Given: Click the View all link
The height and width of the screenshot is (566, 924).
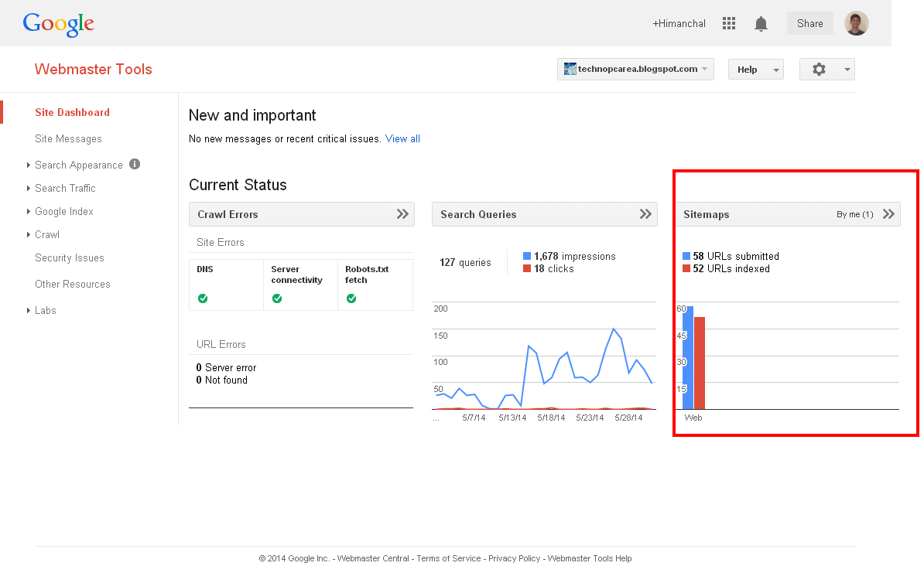Looking at the screenshot, I should 402,139.
